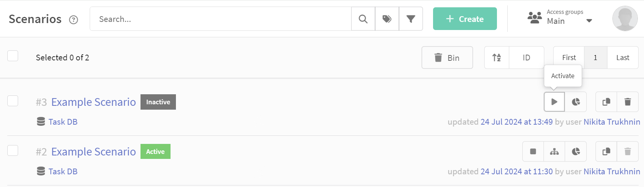Open the ID sort field dropdown
Image resolution: width=644 pixels, height=187 pixels.
tap(526, 58)
